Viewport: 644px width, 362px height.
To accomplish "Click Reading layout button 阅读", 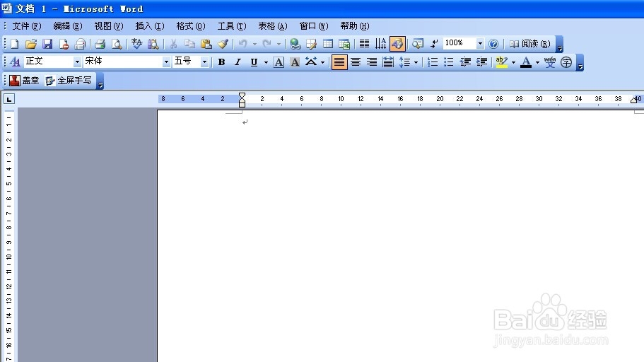I will coord(529,44).
